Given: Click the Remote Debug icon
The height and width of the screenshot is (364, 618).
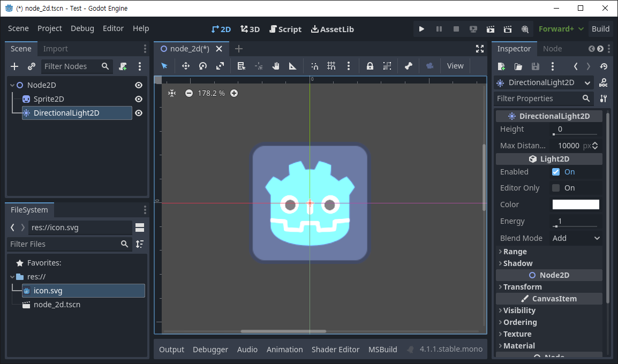Looking at the screenshot, I should click(473, 29).
